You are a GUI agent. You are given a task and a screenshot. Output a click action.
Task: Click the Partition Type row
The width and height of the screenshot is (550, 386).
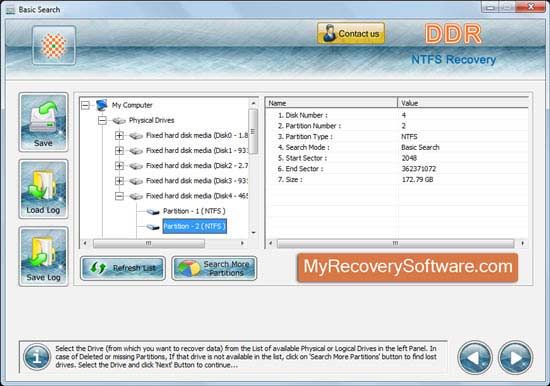click(x=397, y=137)
